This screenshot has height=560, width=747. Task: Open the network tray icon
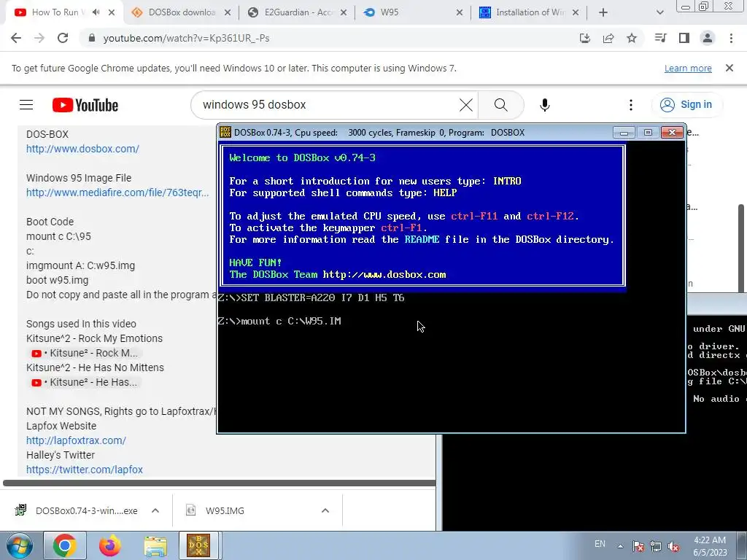[x=656, y=546]
